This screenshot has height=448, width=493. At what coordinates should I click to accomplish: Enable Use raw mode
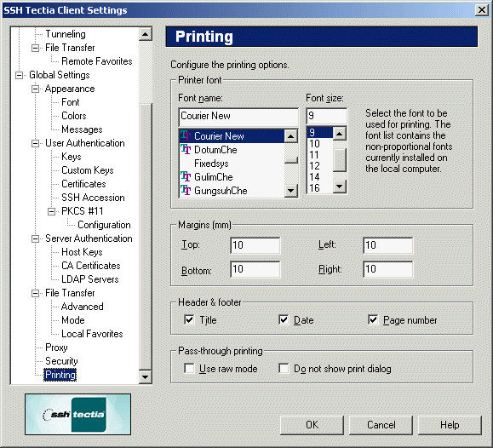pyautogui.click(x=189, y=369)
